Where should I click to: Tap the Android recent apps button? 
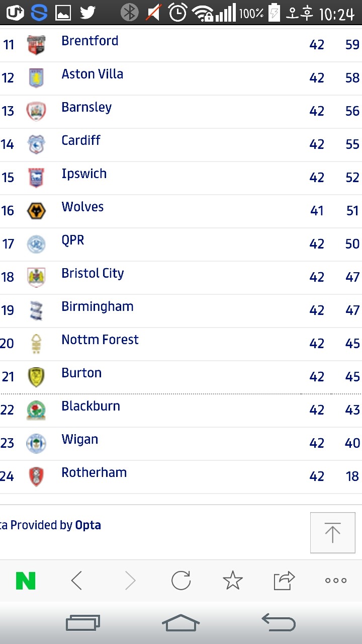83,623
